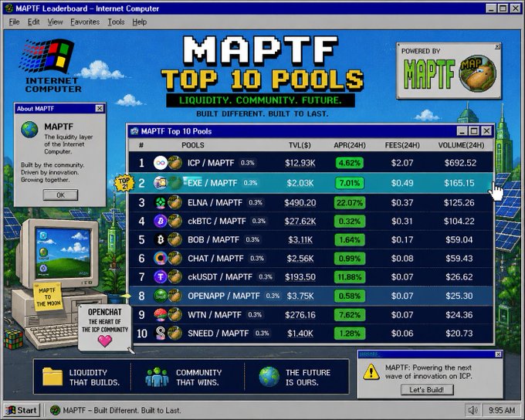525x420 pixels.
Task: Sort by the APR(24H) column header
Action: [350, 145]
